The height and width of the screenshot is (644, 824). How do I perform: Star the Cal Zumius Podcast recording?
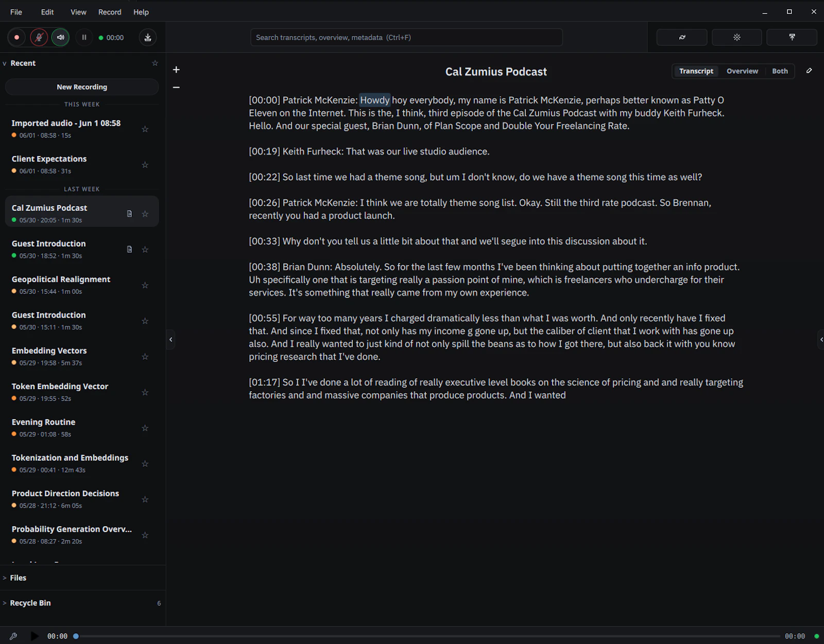(145, 214)
